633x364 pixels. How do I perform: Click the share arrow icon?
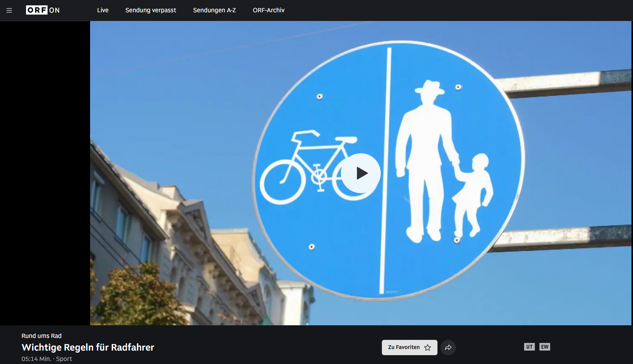point(448,348)
